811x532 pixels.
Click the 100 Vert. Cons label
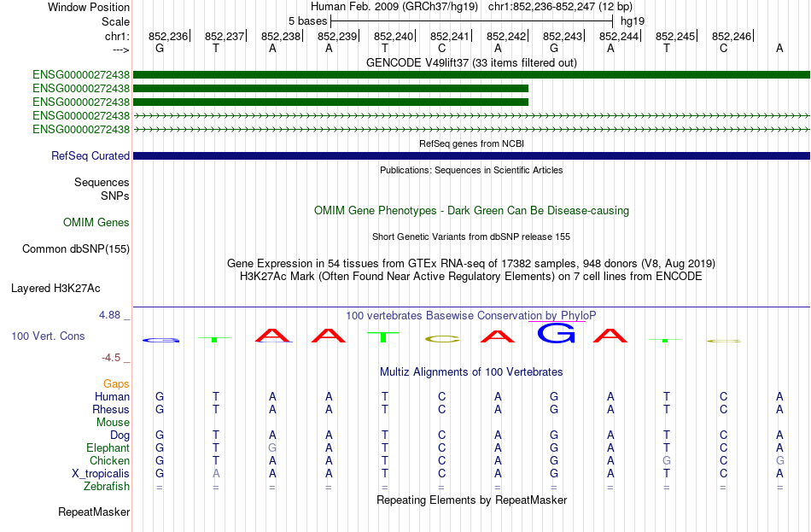(x=48, y=336)
